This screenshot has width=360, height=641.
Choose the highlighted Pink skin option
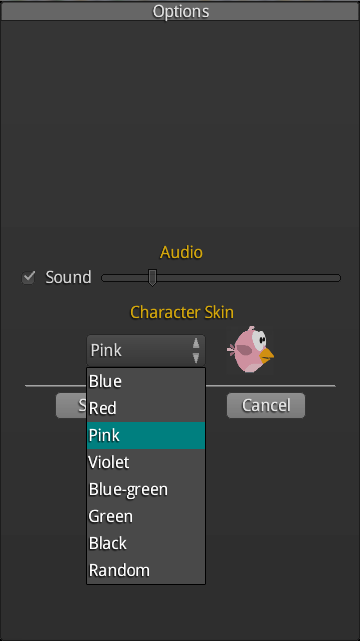pyautogui.click(x=146, y=435)
